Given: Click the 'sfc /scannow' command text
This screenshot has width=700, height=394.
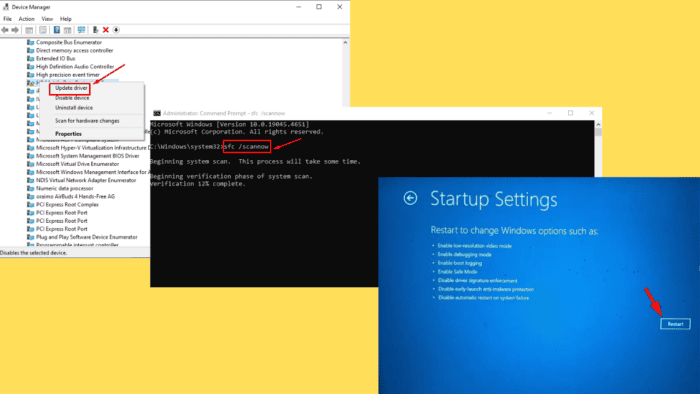Looking at the screenshot, I should (247, 146).
